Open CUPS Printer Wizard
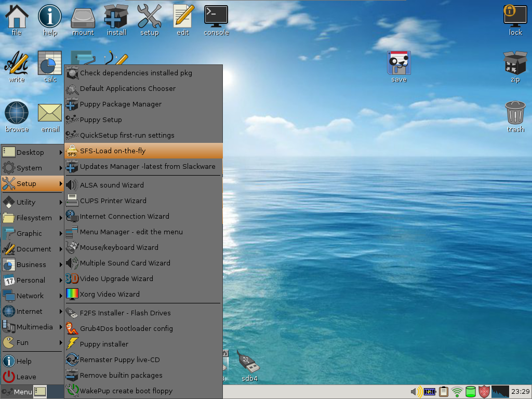 coord(143,201)
